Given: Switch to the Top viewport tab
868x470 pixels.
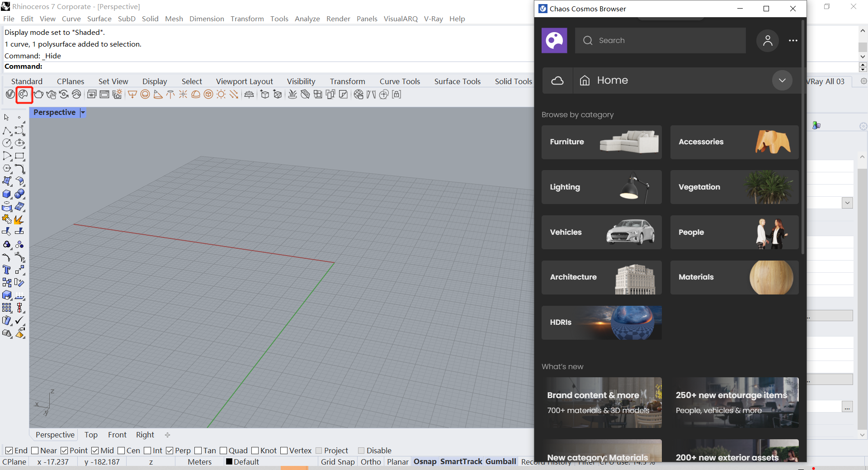Looking at the screenshot, I should [91, 435].
